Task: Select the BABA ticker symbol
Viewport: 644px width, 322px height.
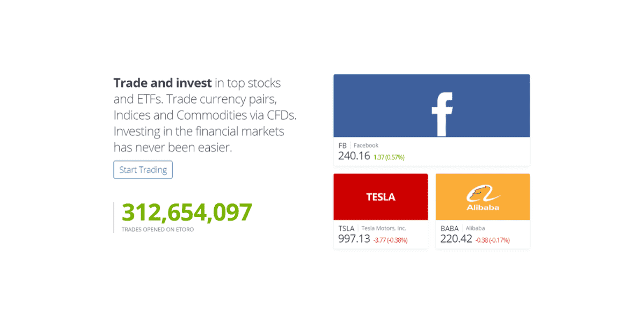Action: tap(449, 228)
